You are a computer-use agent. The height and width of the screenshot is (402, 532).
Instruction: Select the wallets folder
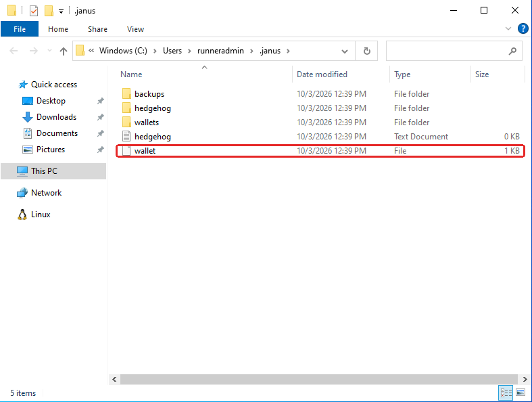tap(320, 122)
